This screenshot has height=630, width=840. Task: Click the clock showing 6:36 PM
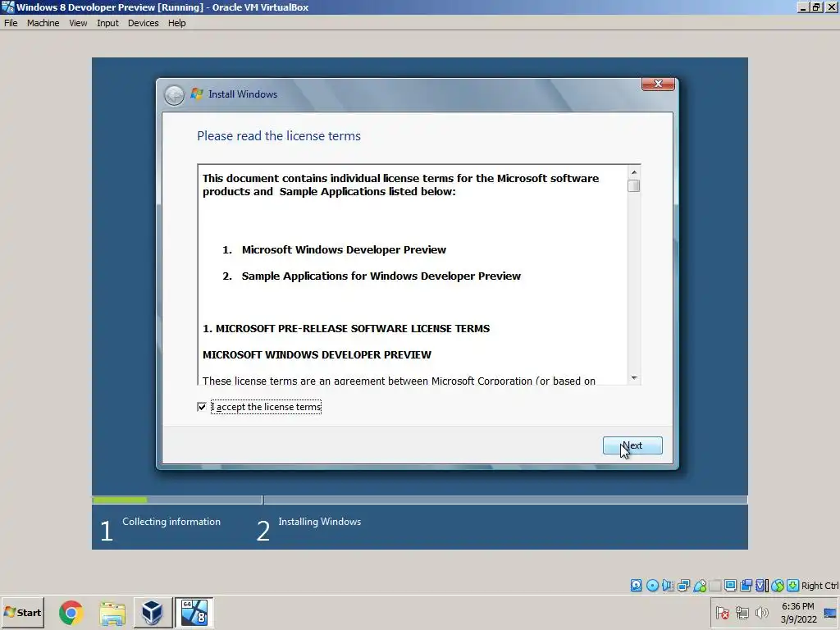[797, 606]
